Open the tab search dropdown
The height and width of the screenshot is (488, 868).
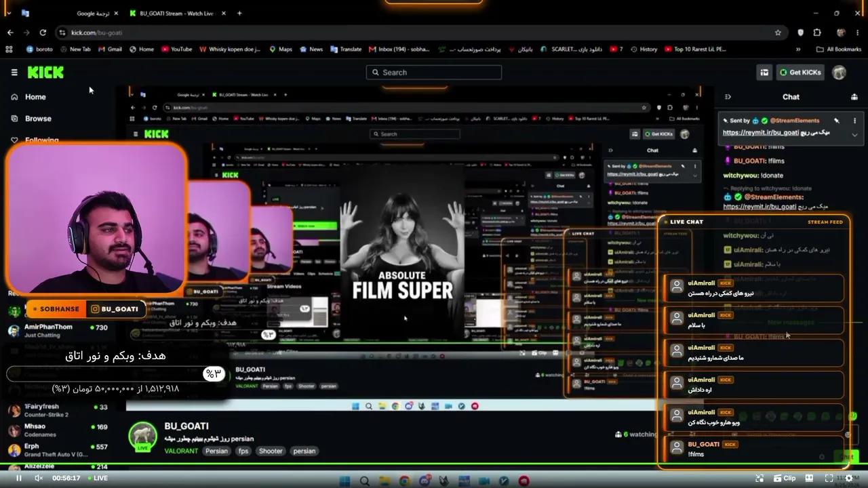(x=8, y=13)
